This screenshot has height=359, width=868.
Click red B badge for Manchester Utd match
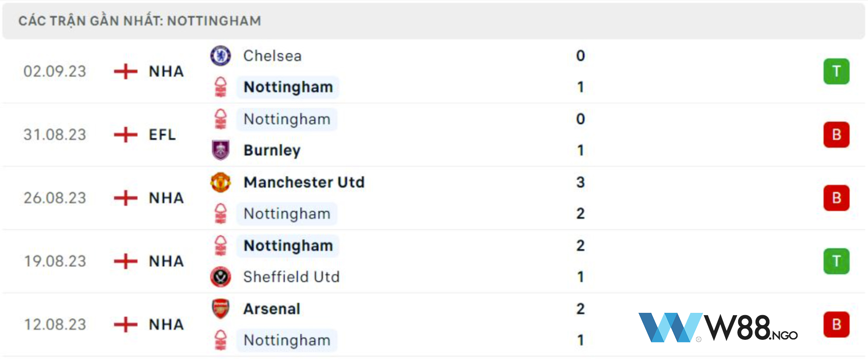(836, 198)
